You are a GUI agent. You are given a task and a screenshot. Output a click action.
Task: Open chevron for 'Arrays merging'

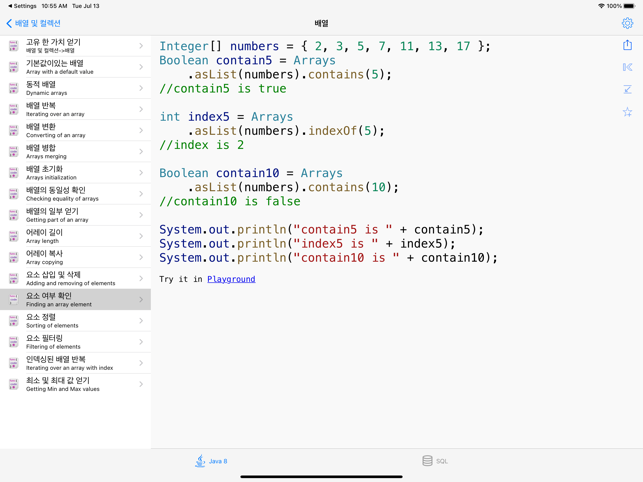(141, 151)
